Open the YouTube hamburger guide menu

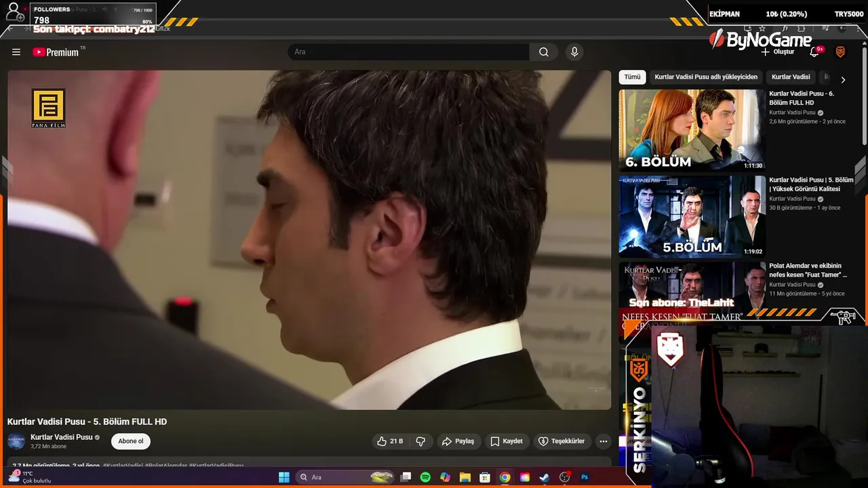16,52
